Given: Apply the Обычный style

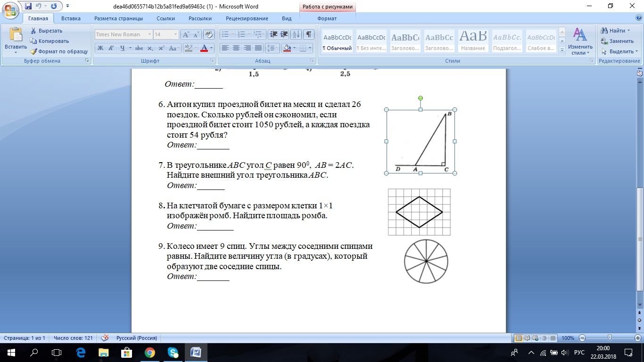Looking at the screenshot, I should [x=337, y=42].
